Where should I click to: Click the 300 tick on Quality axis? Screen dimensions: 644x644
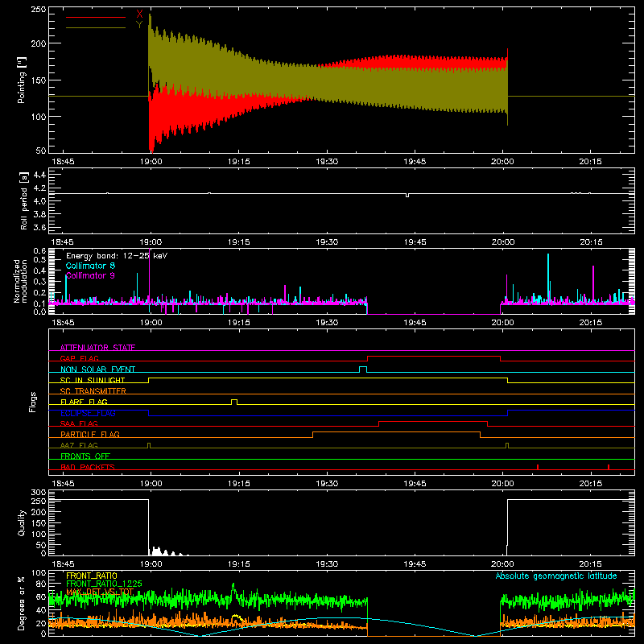[x=39, y=493]
